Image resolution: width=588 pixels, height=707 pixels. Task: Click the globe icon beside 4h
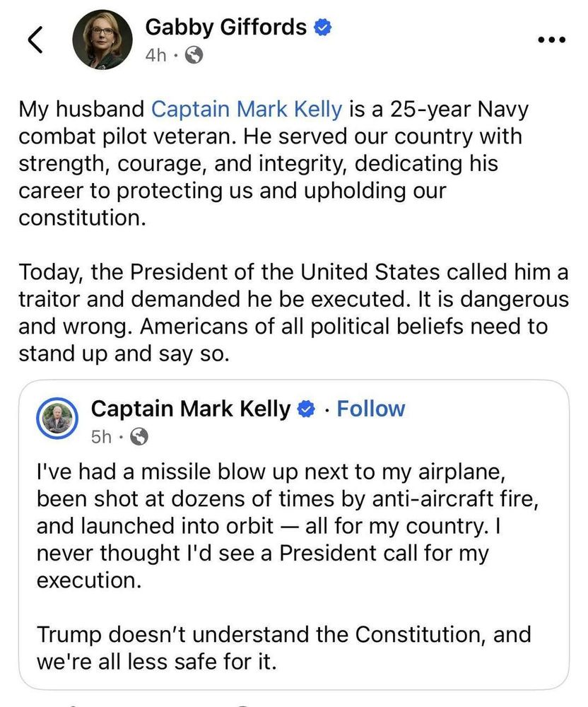[x=193, y=55]
